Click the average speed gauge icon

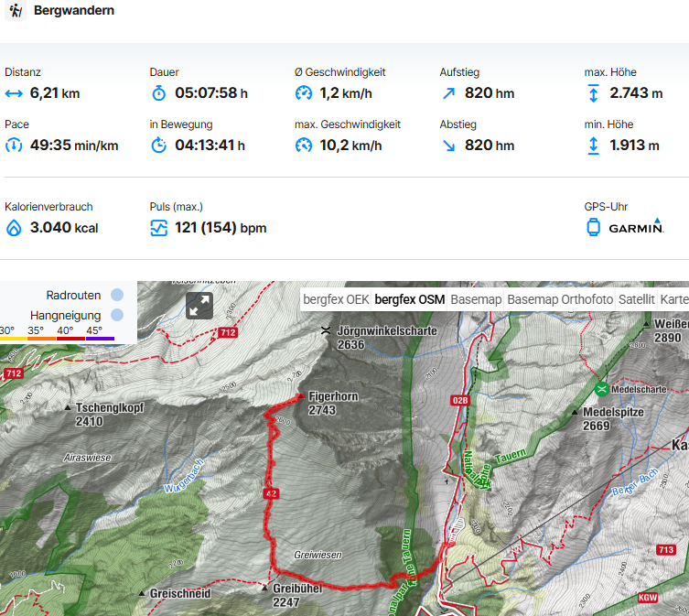[304, 93]
